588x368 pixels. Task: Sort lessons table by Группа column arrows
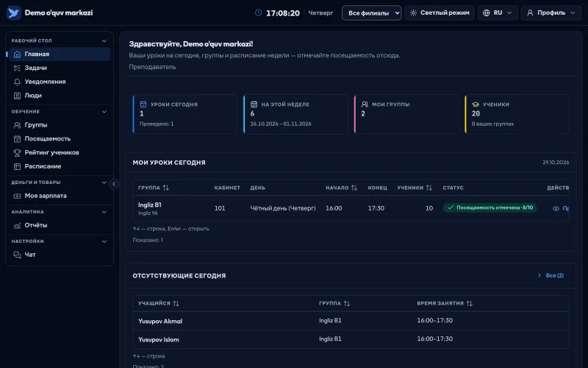click(166, 188)
